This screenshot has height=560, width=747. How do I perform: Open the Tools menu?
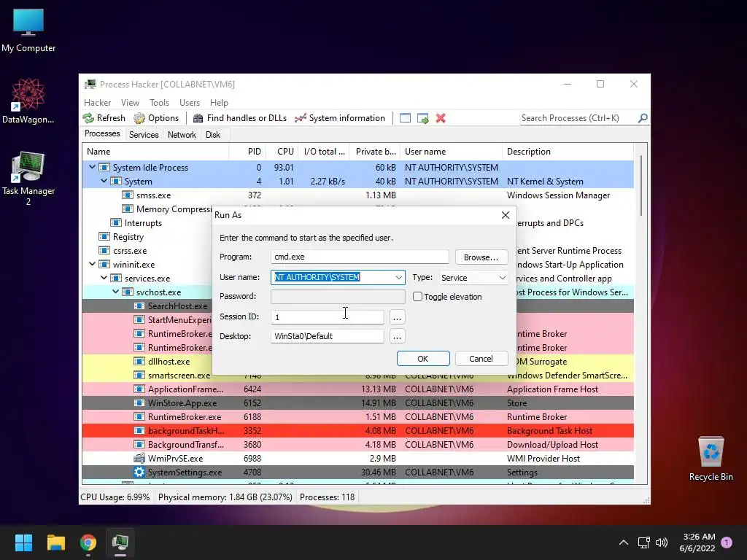[159, 102]
